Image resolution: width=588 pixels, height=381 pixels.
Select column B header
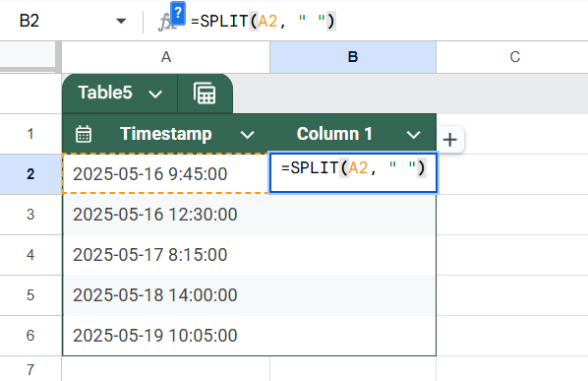(353, 57)
